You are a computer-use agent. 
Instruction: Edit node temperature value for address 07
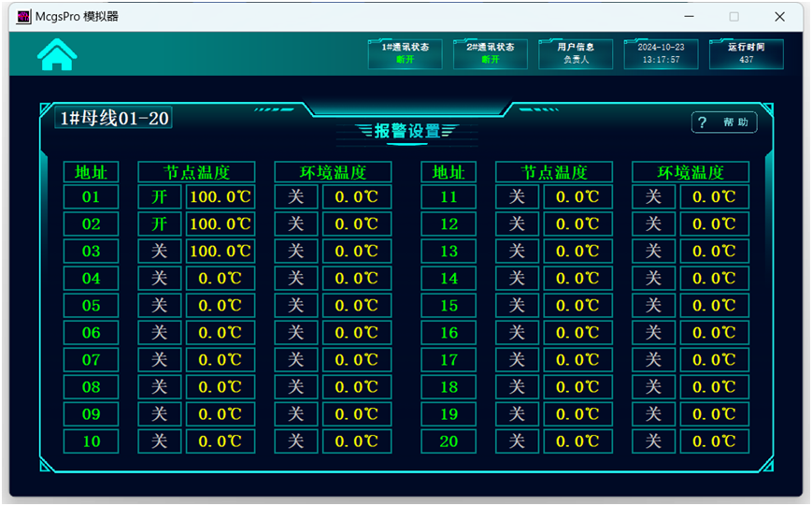pos(221,360)
